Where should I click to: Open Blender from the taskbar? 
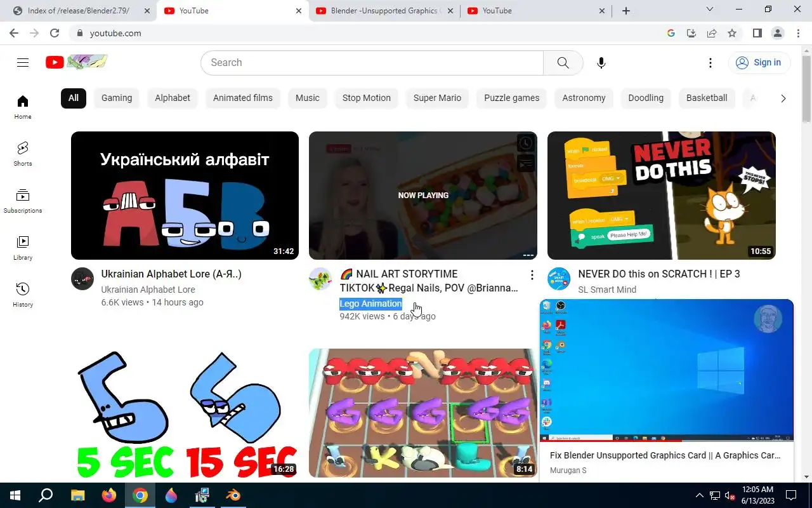(233, 495)
